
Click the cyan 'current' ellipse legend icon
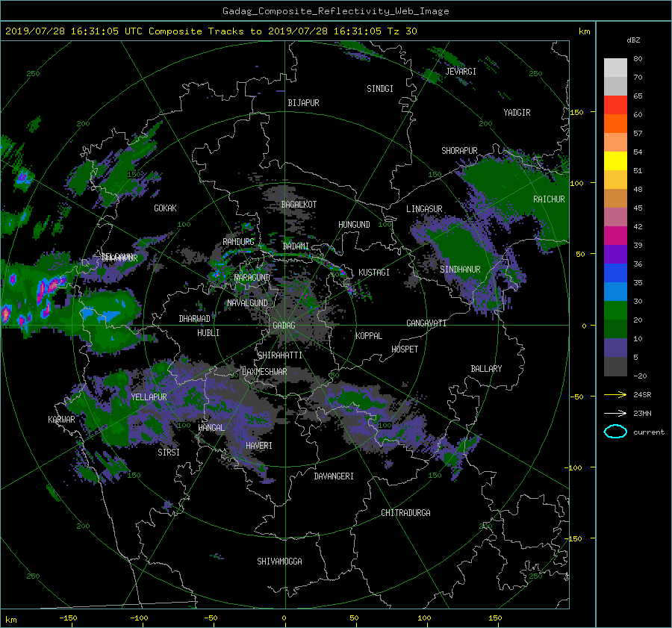click(615, 432)
